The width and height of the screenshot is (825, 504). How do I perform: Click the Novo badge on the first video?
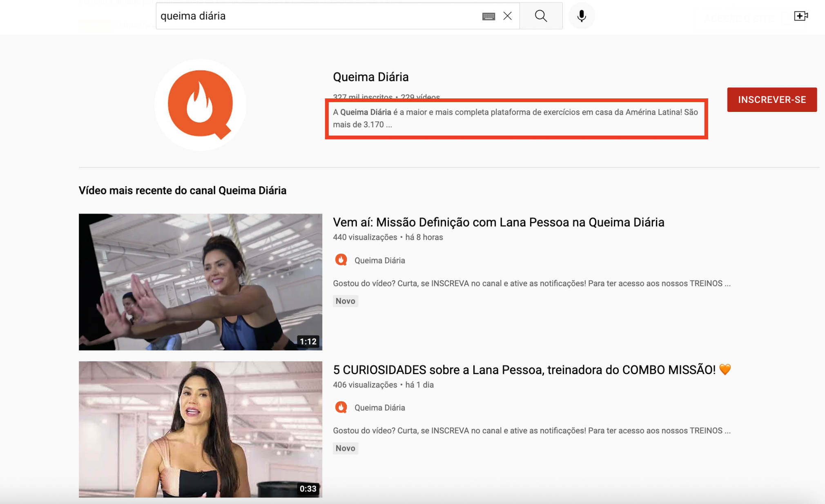pos(345,301)
